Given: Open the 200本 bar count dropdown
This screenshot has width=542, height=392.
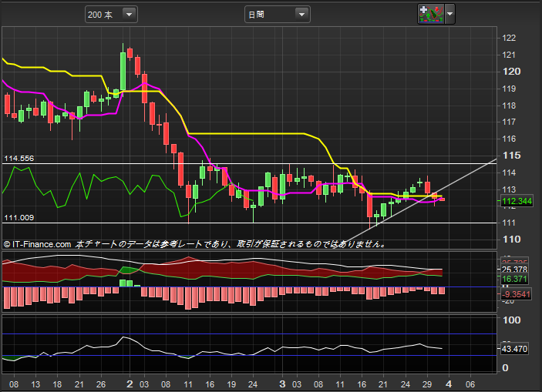Looking at the screenshot, I should coord(111,15).
